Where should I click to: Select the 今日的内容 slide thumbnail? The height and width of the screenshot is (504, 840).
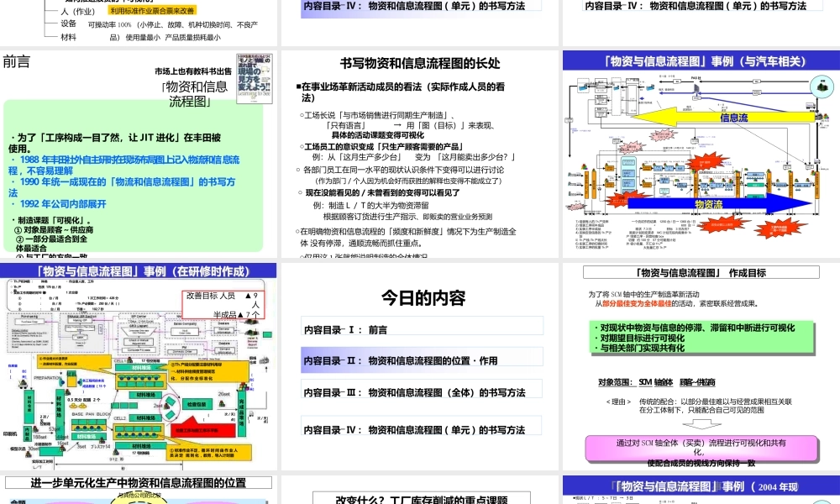pos(419,366)
